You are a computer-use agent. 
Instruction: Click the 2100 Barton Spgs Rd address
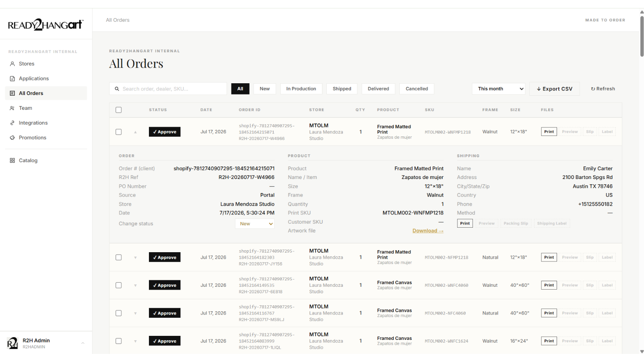587,177
